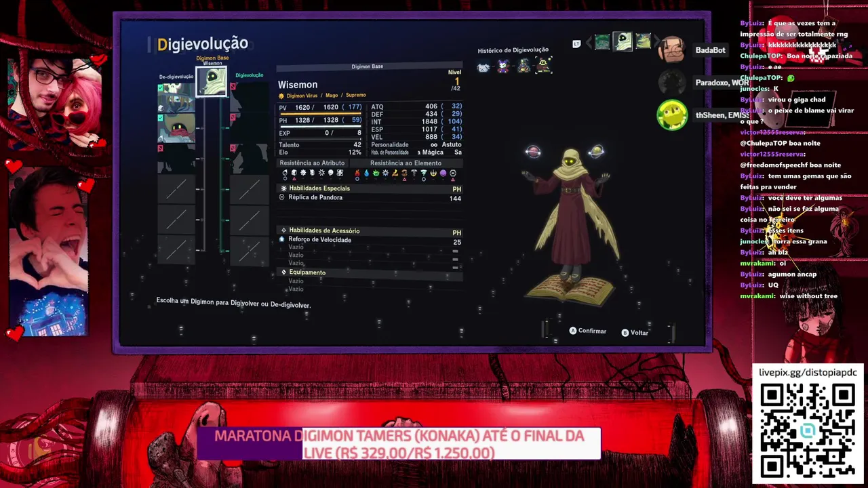The width and height of the screenshot is (868, 488).
Task: Click the Talento 42 value
Action: point(357,145)
